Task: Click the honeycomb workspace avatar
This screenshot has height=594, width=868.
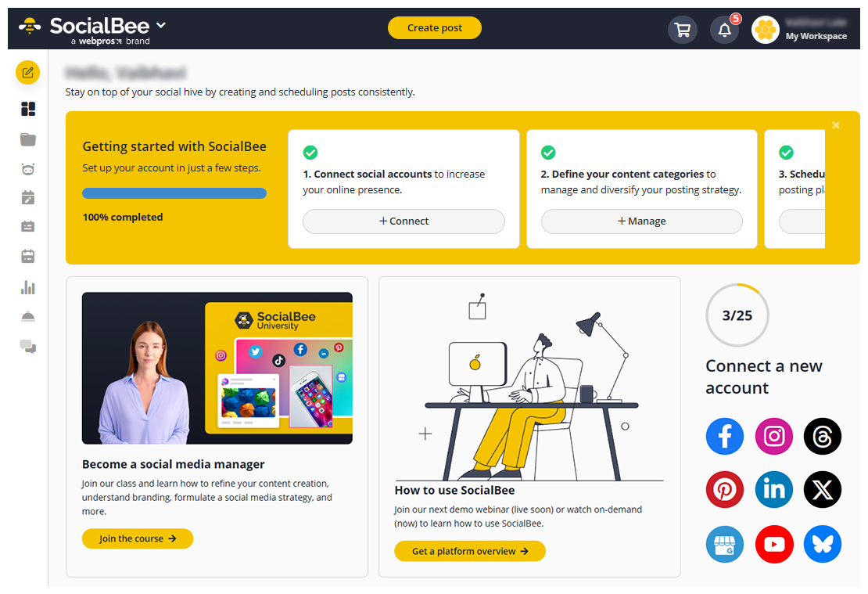Action: pyautogui.click(x=766, y=30)
